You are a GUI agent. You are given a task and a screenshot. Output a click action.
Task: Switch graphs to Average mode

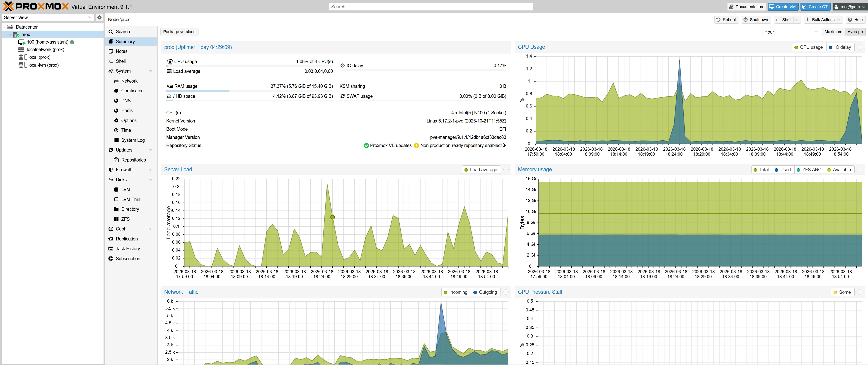coord(855,32)
